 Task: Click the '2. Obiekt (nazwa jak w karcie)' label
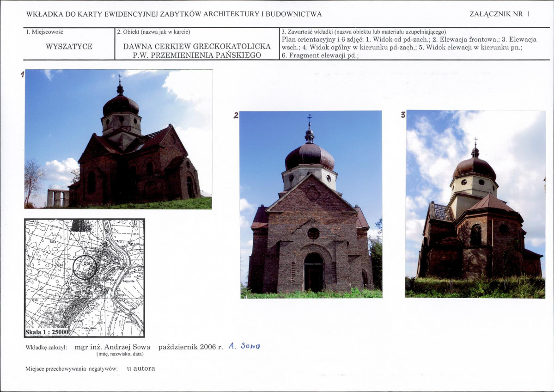(154, 32)
